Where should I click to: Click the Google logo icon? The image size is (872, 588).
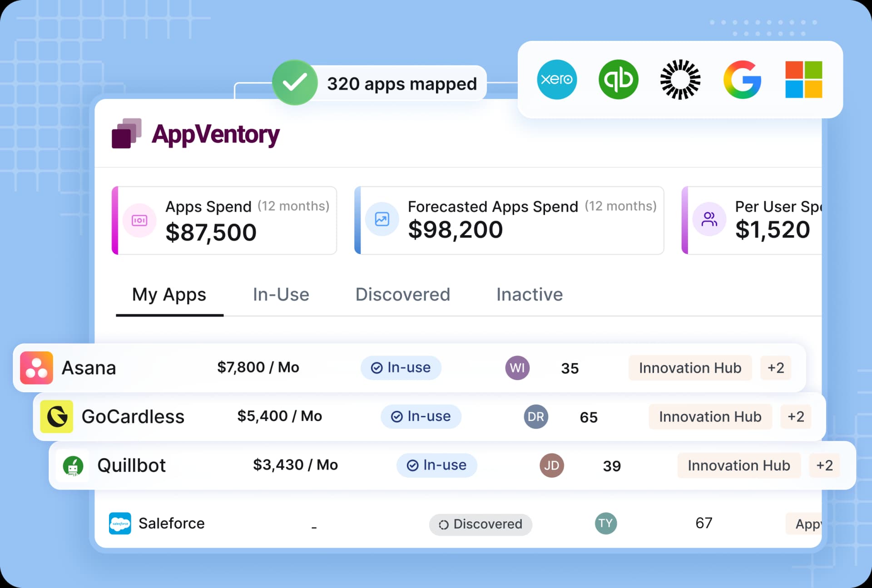(742, 79)
